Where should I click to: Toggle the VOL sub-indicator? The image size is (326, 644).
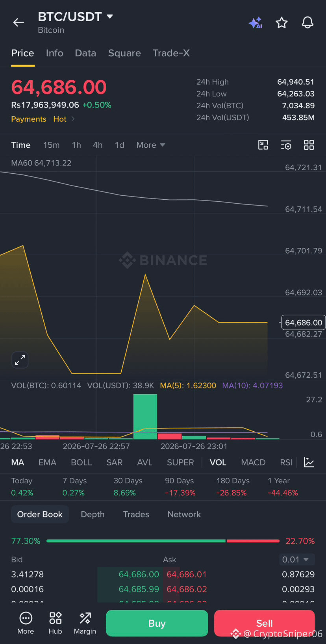pyautogui.click(x=218, y=462)
